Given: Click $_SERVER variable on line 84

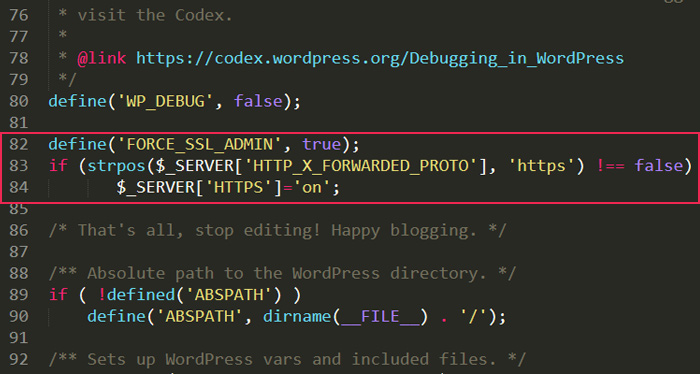Looking at the screenshot, I should tap(156, 188).
